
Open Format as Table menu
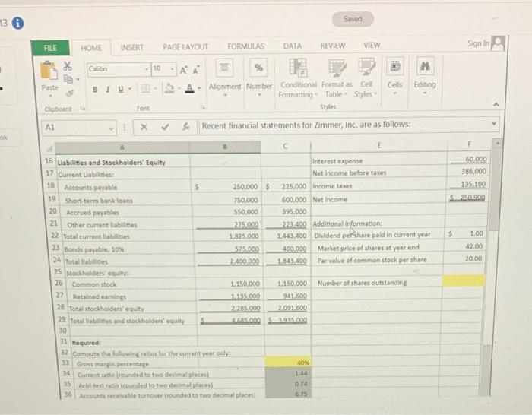337,78
